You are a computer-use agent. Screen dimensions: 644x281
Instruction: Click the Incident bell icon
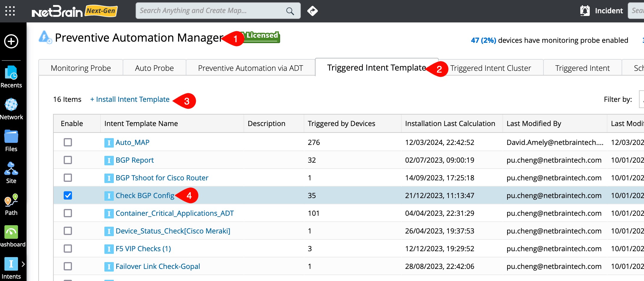(x=585, y=11)
